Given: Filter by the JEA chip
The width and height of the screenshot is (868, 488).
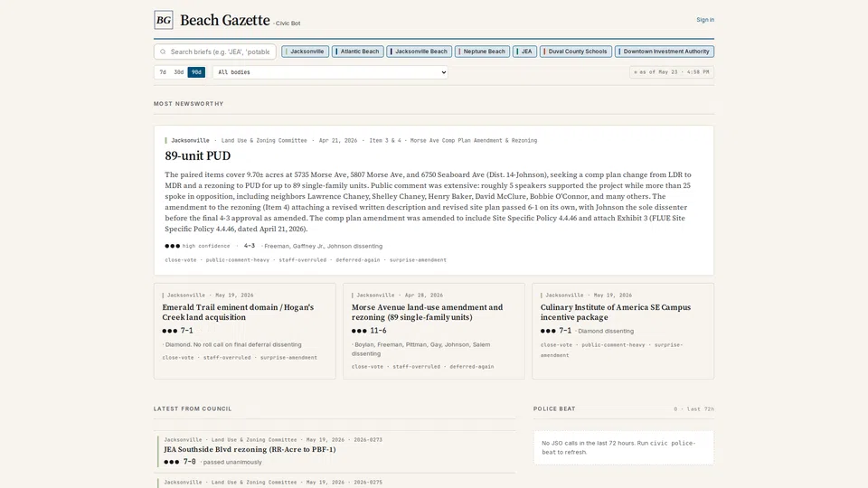Looking at the screenshot, I should coord(524,52).
